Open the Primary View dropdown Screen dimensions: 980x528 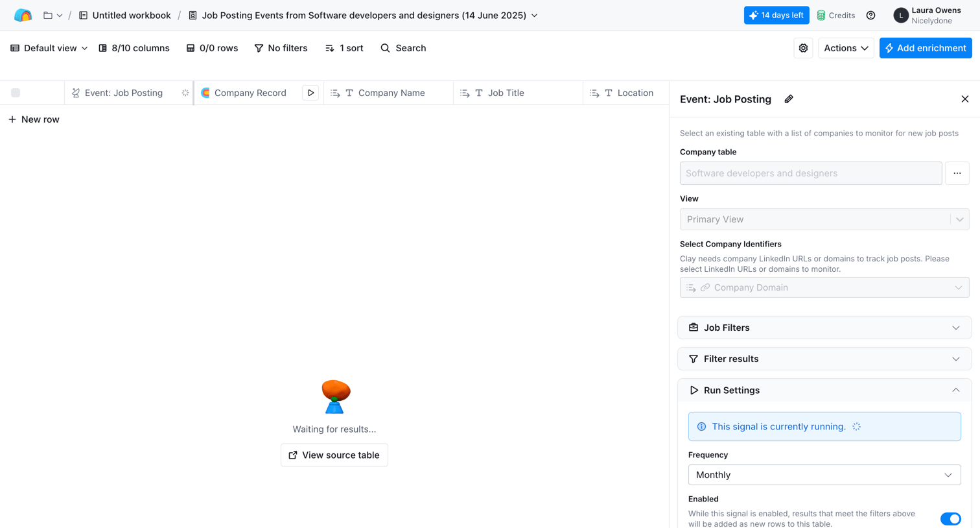pyautogui.click(x=824, y=219)
